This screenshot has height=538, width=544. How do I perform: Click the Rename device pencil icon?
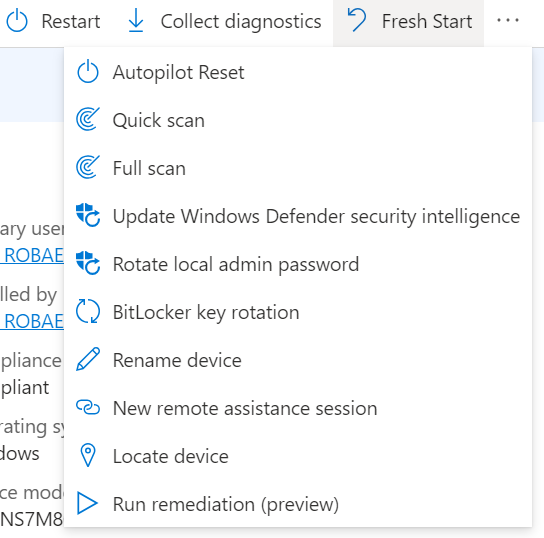click(x=88, y=359)
